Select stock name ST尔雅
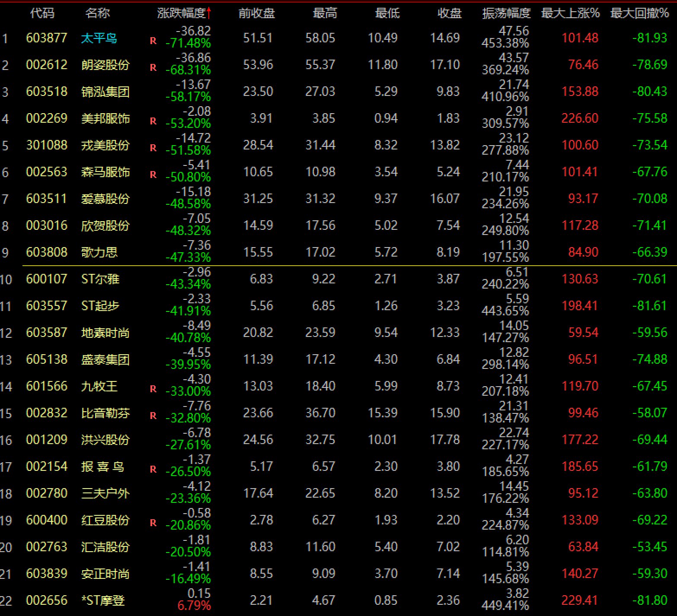Viewport: 677px width, 616px height. pos(100,279)
